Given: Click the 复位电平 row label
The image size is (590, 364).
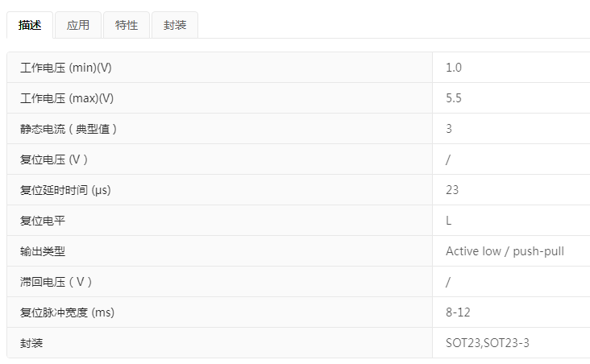Looking at the screenshot, I should 43,221.
